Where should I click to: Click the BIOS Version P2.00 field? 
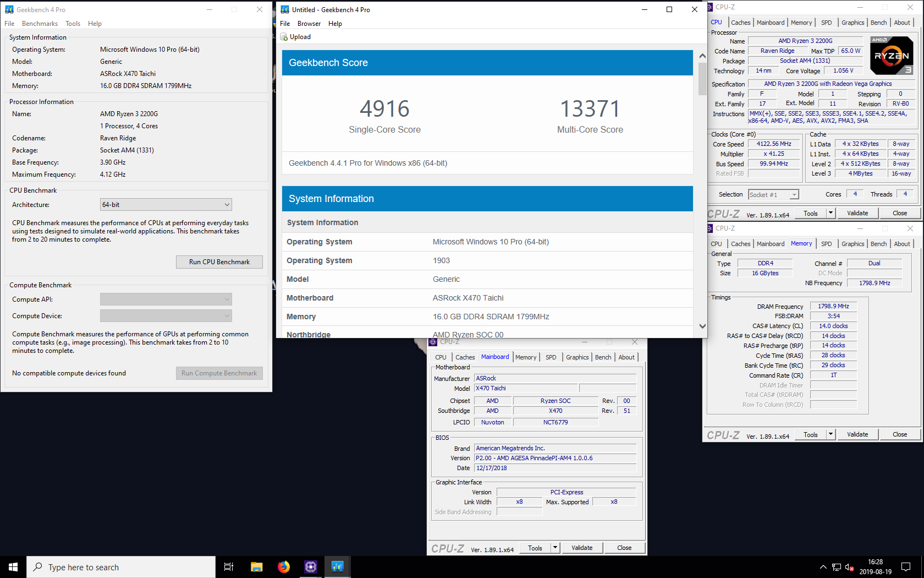coord(555,458)
